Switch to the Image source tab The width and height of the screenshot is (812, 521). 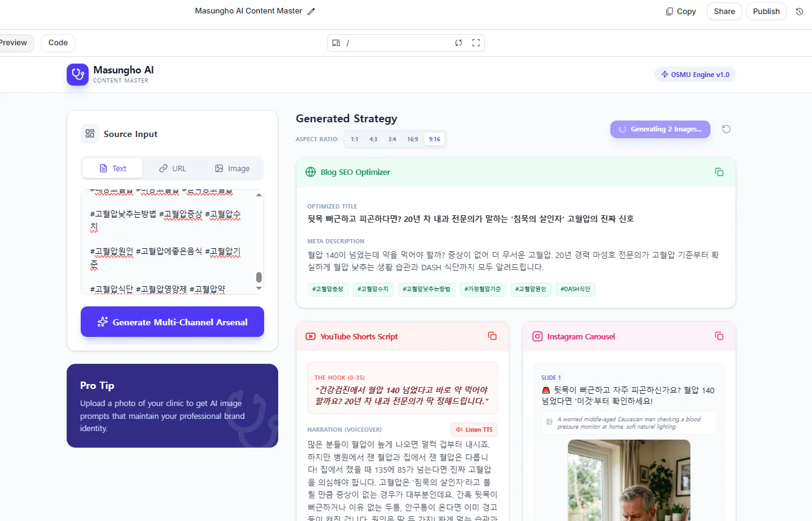tap(232, 168)
